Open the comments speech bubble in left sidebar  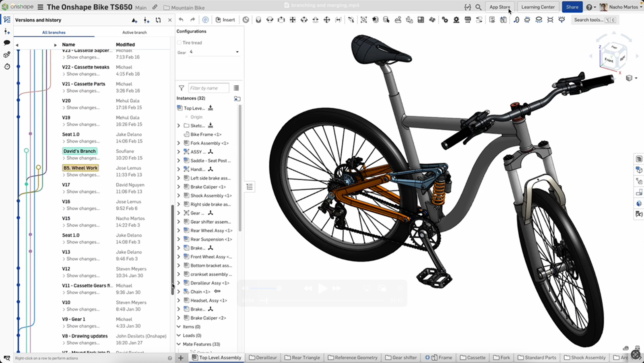click(7, 43)
